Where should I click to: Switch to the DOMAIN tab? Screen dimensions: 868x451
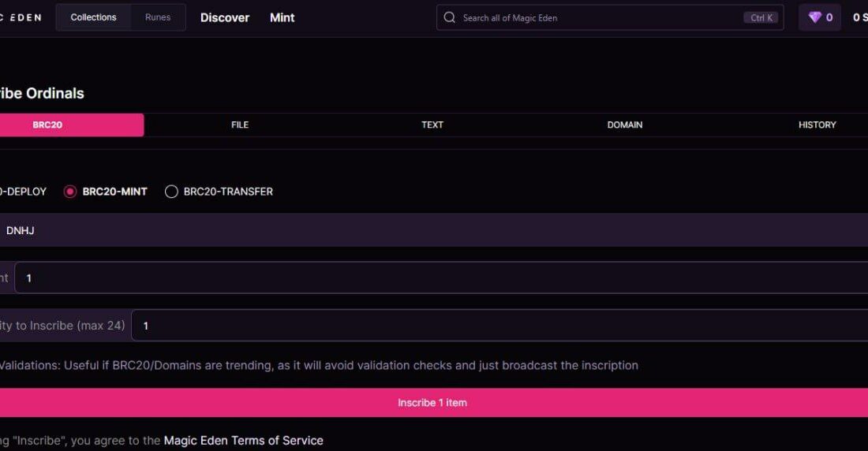625,125
